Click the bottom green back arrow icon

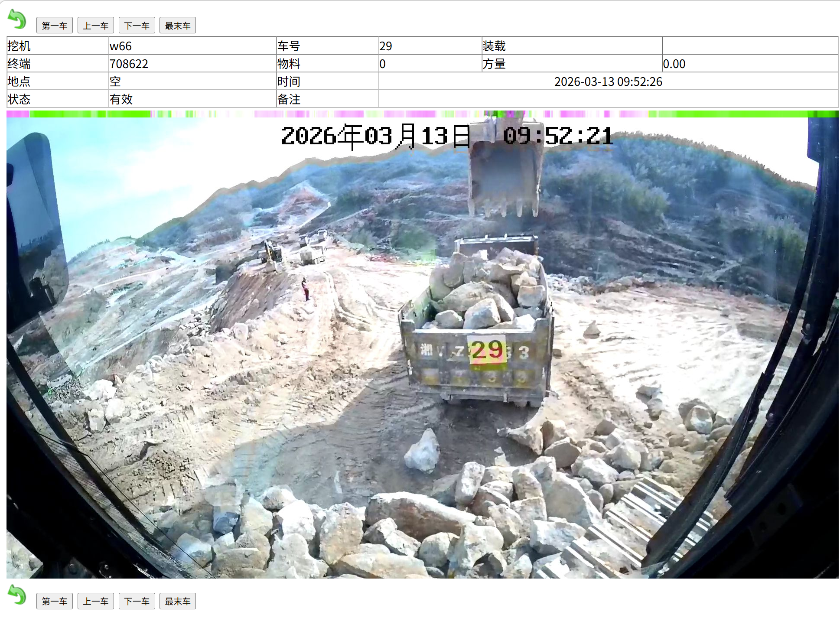point(17,595)
